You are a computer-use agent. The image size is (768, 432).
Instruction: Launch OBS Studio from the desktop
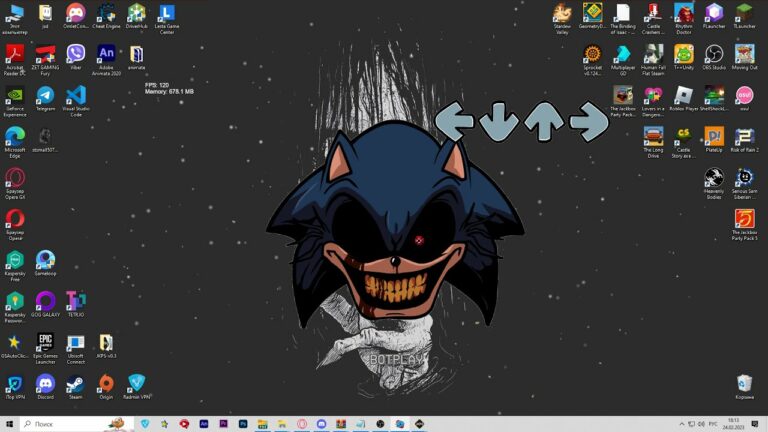tap(714, 58)
